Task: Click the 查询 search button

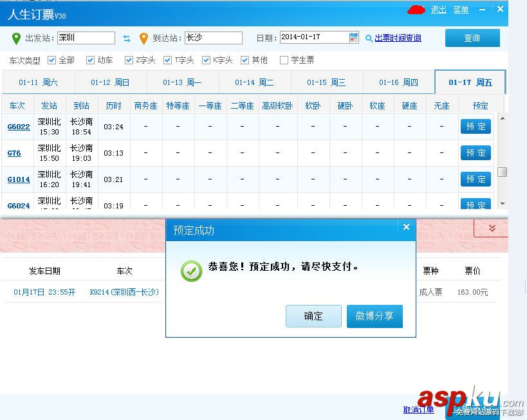Action: pyautogui.click(x=472, y=38)
